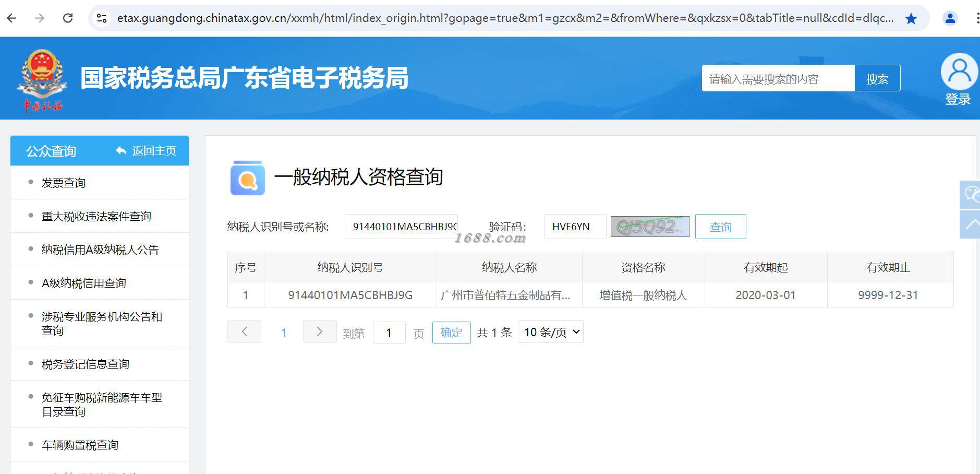Click the 纳税人识别号 column header
Screen dimensions: 980x474
tap(350, 267)
